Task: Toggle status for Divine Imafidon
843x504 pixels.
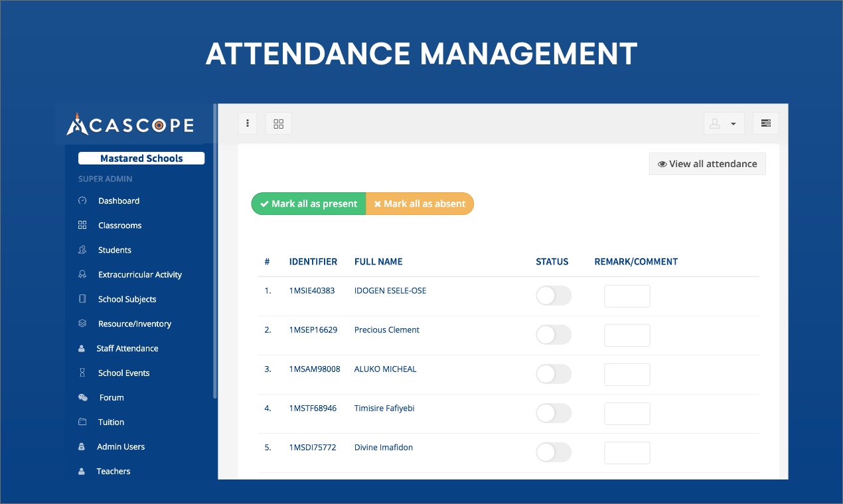Action: tap(554, 452)
